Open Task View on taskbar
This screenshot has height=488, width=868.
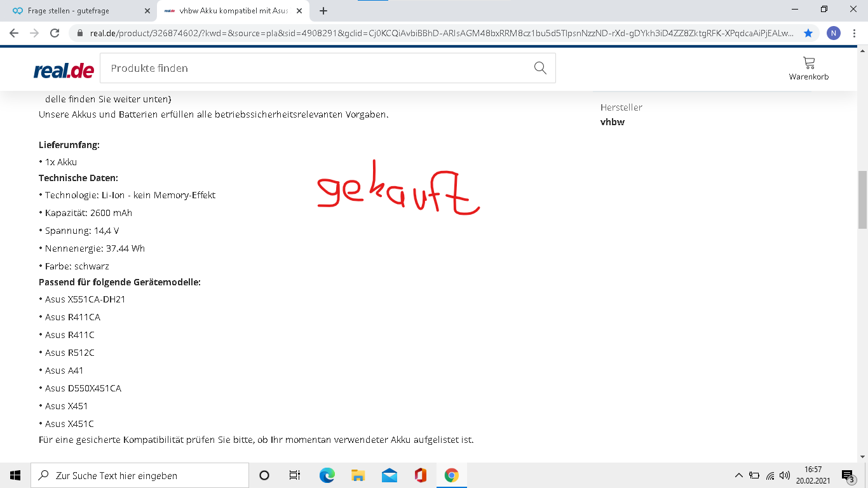[295, 475]
